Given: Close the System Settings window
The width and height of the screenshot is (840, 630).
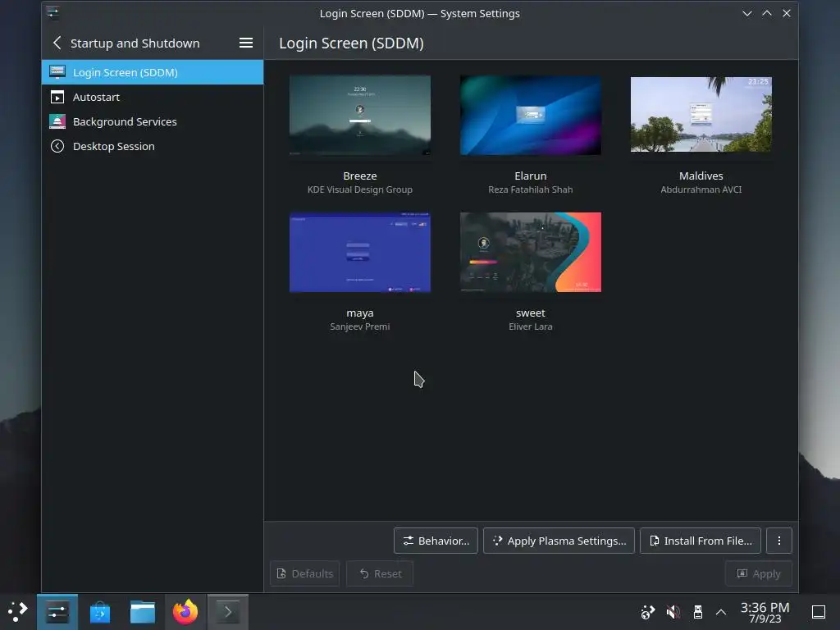Looking at the screenshot, I should pos(787,13).
